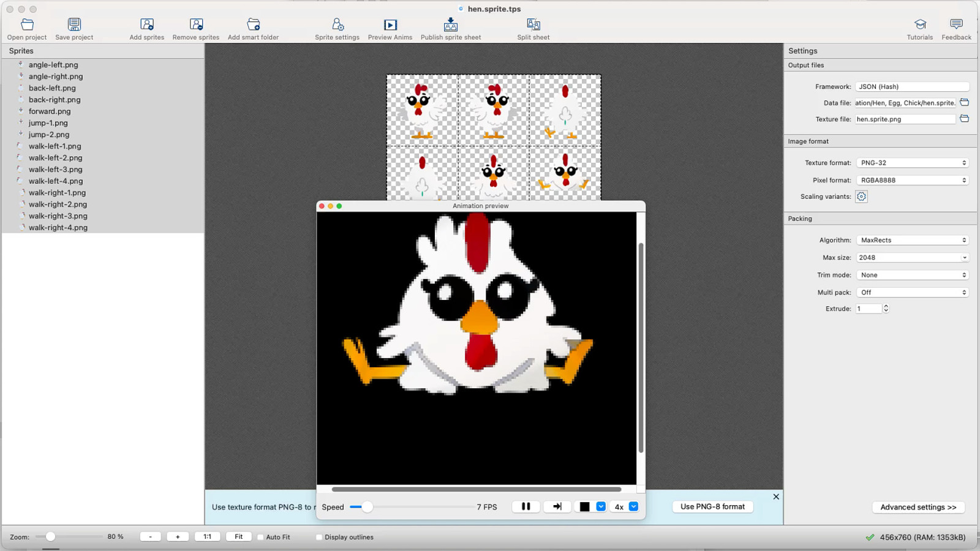980x551 pixels.
Task: Click black background color swatch
Action: 584,506
